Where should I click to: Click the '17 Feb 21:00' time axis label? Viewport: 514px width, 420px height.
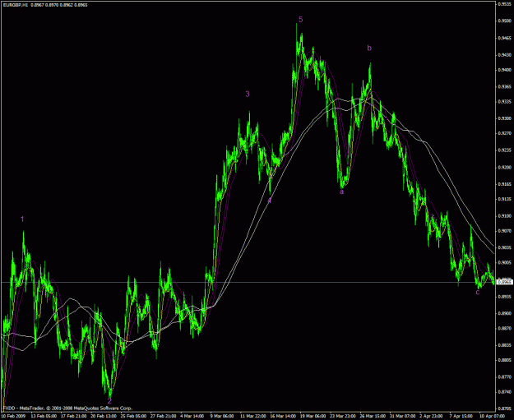[x=73, y=416]
